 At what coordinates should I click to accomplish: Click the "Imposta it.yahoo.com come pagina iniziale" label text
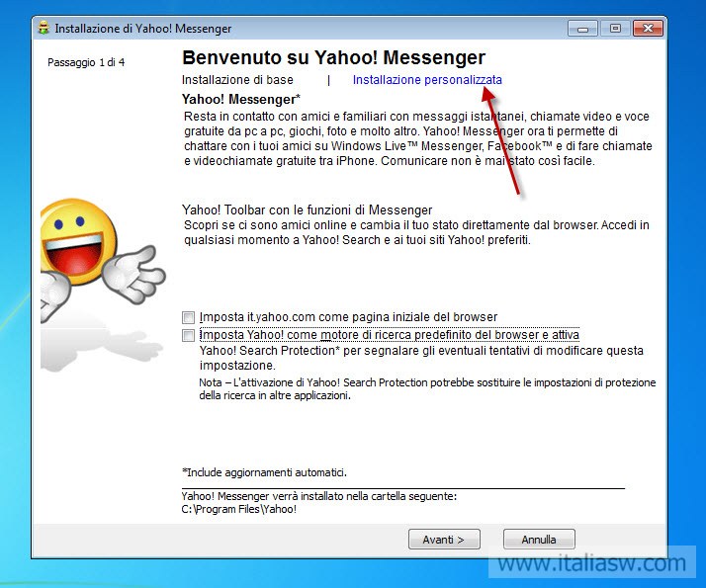click(x=348, y=317)
